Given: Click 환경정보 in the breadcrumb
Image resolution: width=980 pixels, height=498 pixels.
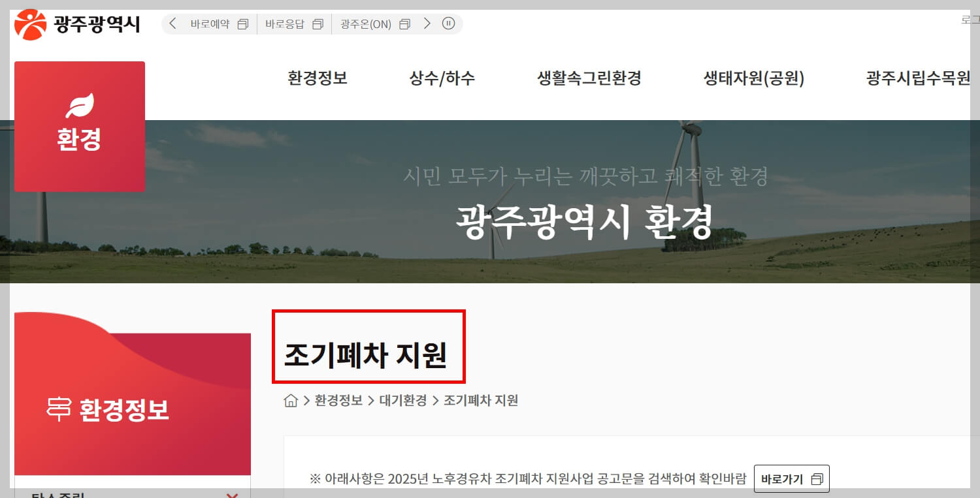Looking at the screenshot, I should tap(338, 401).
